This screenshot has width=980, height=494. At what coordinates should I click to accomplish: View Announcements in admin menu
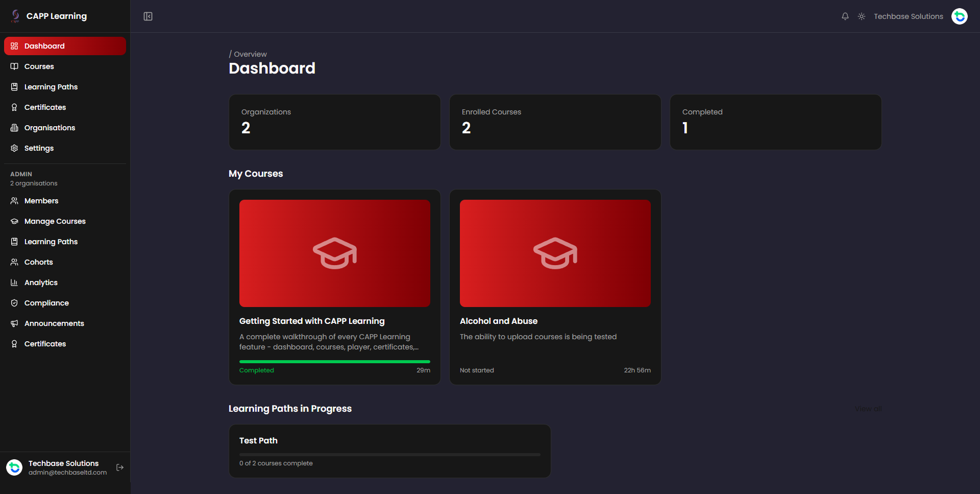pos(65,323)
